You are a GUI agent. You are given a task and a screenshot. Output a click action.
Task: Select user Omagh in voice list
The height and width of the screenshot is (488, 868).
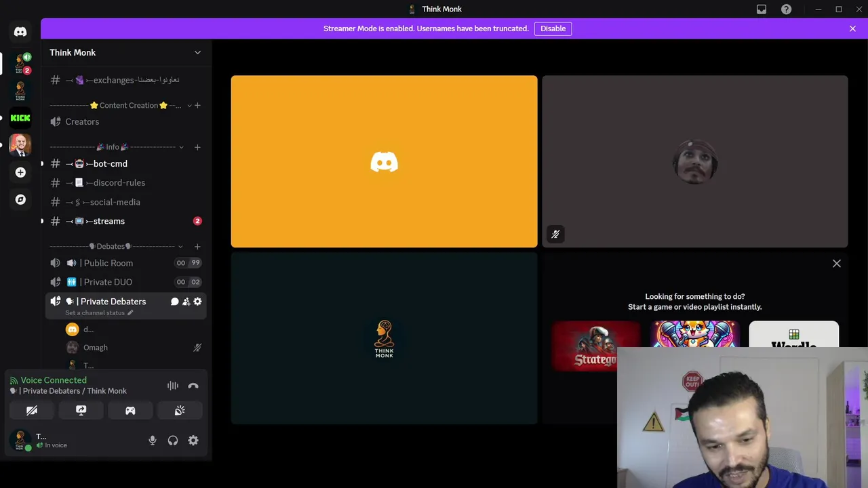click(134, 348)
